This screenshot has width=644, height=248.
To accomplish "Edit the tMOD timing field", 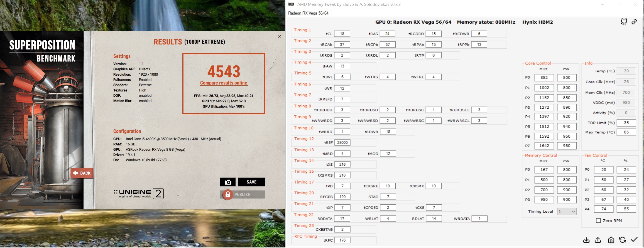I will [x=388, y=154].
